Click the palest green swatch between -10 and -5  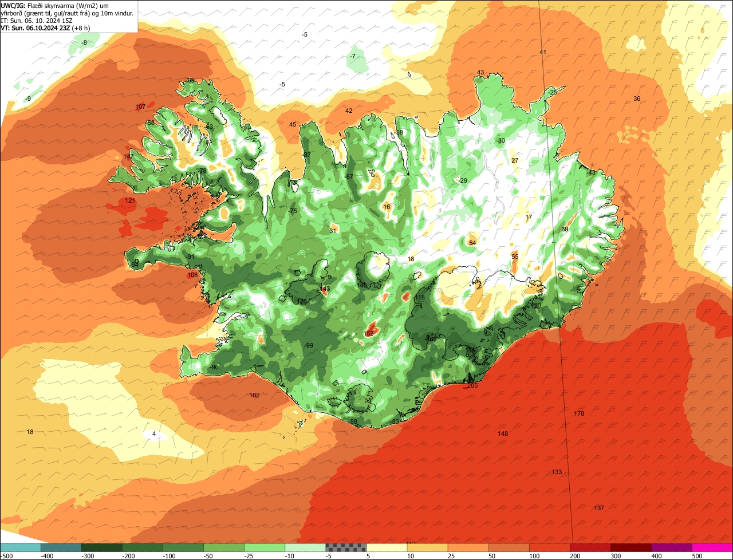click(x=305, y=547)
